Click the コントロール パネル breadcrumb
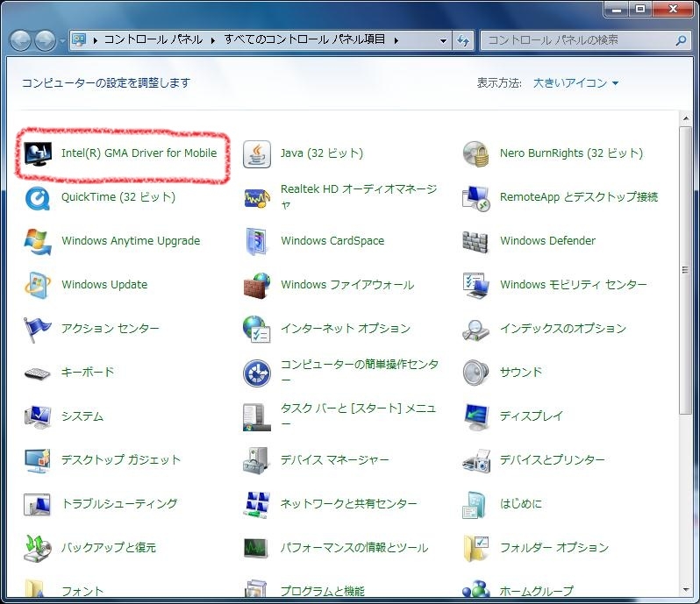The image size is (700, 604). pyautogui.click(x=154, y=39)
